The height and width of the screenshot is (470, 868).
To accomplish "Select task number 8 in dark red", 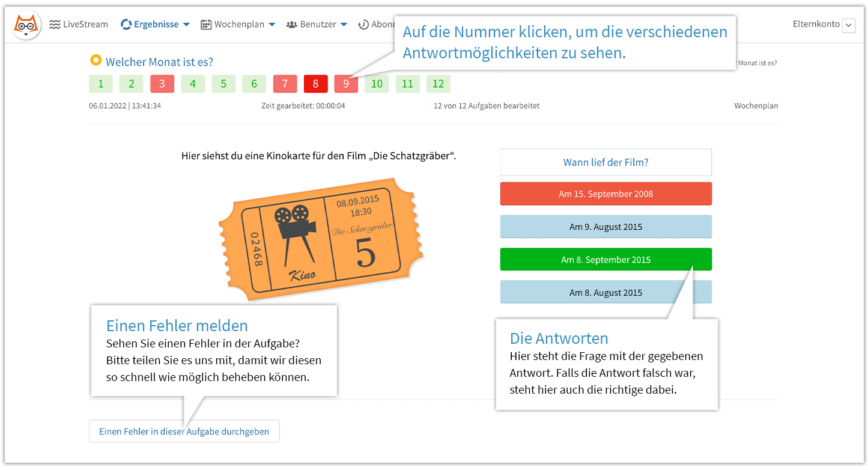I will click(315, 84).
